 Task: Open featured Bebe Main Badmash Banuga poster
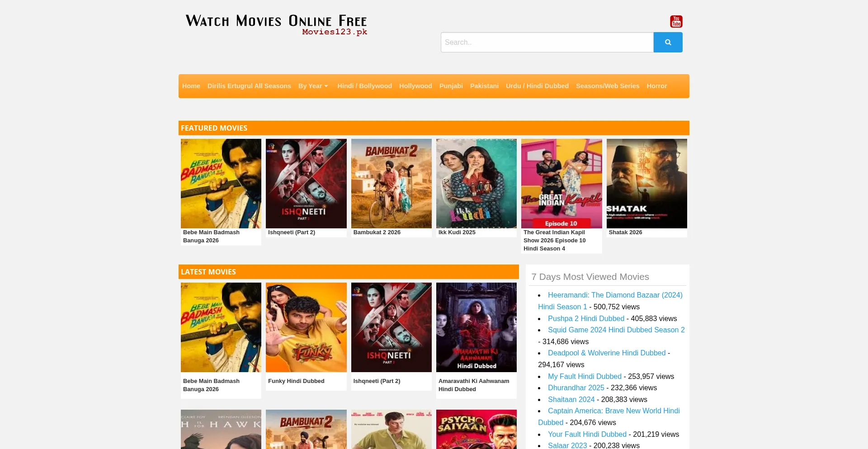(221, 184)
